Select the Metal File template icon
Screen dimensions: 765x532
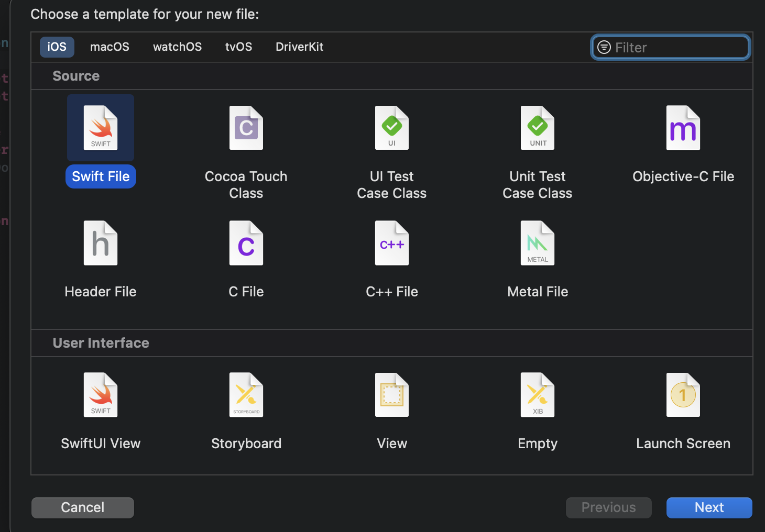pos(538,243)
